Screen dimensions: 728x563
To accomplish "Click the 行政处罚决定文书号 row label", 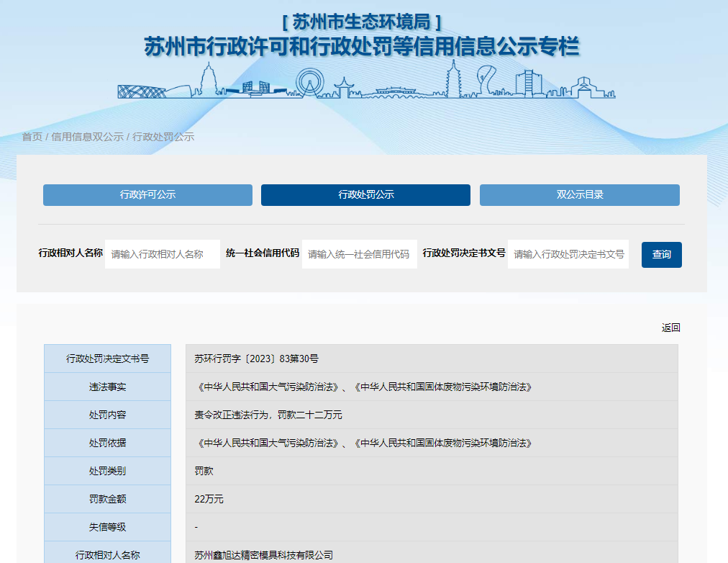I will 107,359.
